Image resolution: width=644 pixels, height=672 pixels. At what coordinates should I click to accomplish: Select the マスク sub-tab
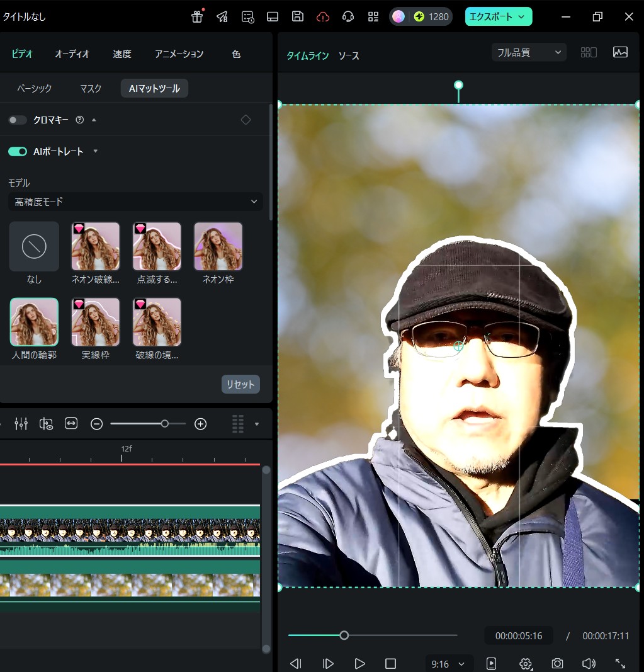pyautogui.click(x=91, y=88)
